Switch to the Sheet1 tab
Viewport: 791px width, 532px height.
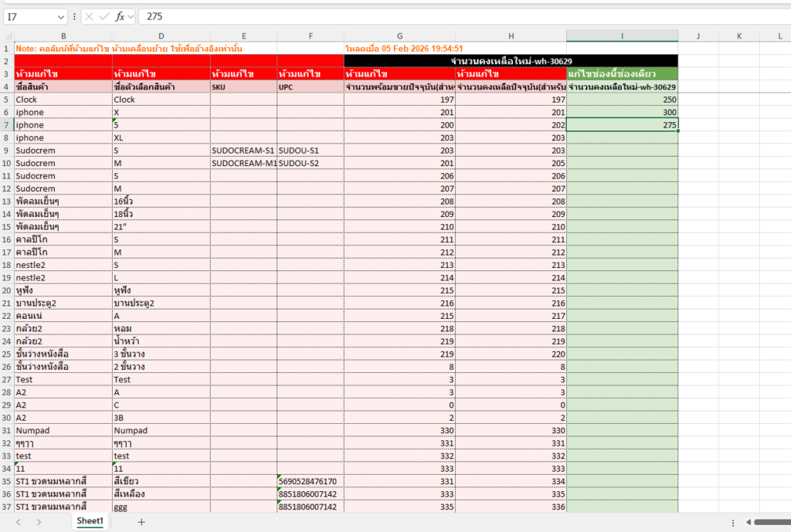tap(90, 522)
